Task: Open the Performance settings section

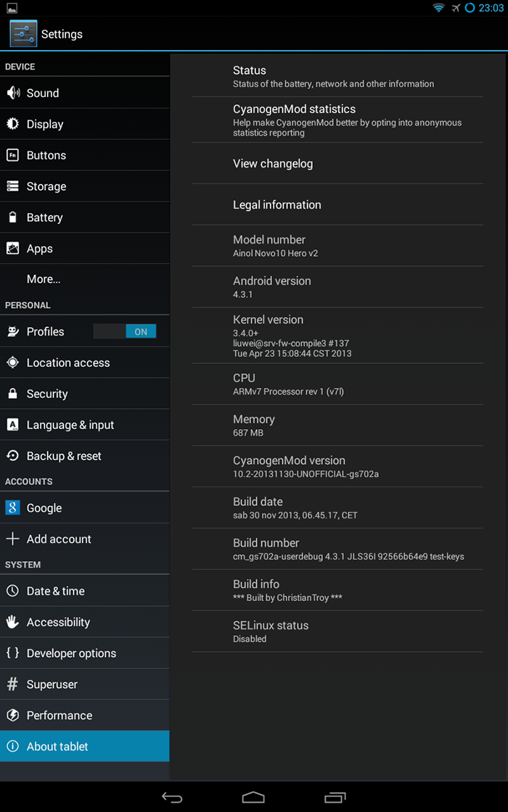Action: [x=60, y=716]
